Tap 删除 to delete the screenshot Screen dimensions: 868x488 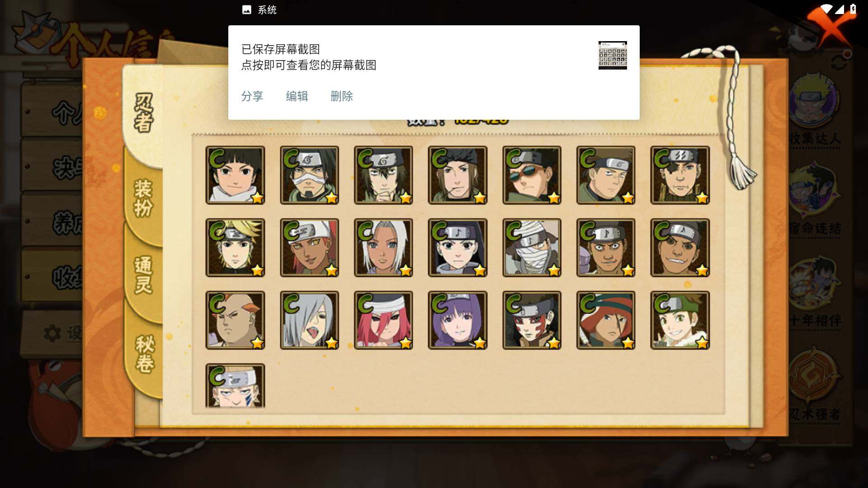click(x=342, y=96)
